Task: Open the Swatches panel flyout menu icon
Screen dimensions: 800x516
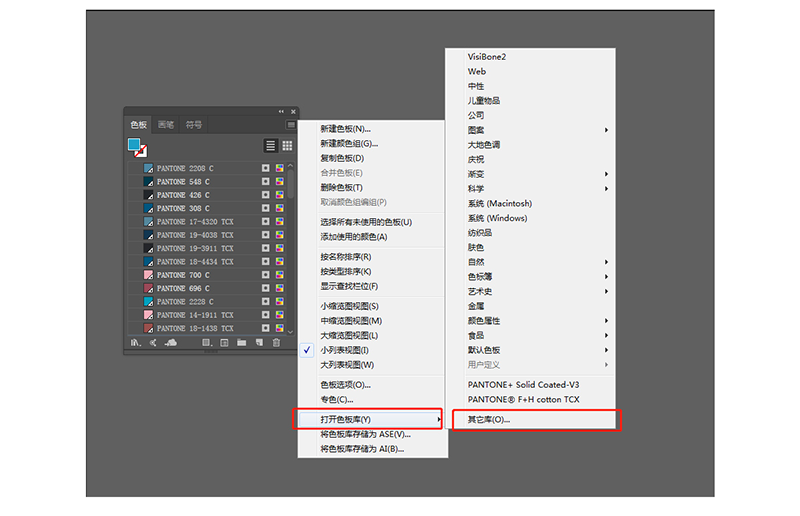Action: 291,125
